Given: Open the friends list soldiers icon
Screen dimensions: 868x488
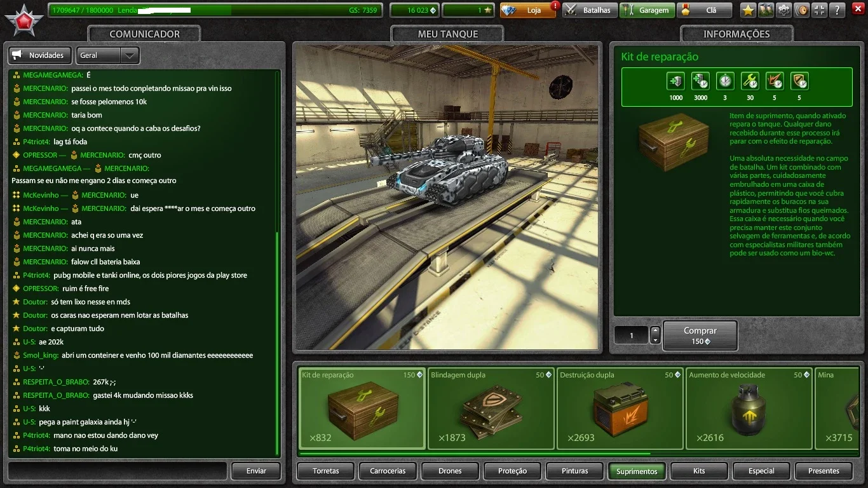Looking at the screenshot, I should 766,10.
